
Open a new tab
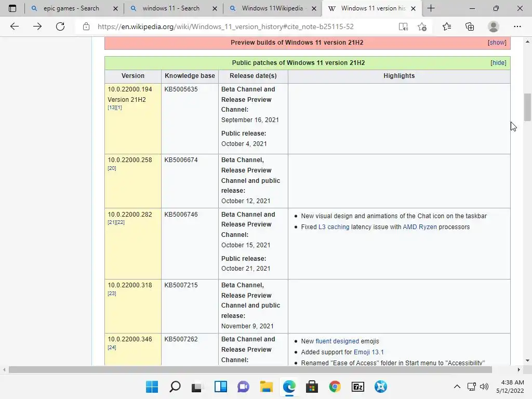(x=431, y=8)
